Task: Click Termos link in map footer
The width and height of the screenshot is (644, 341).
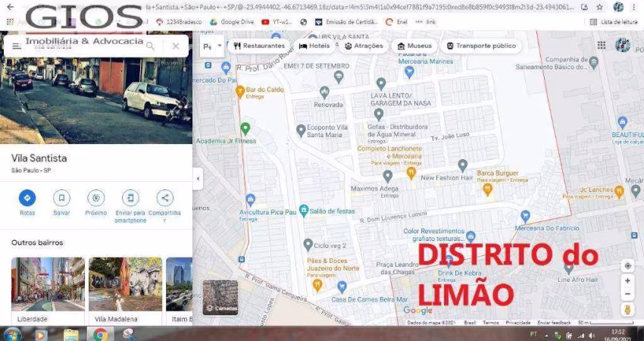Action: pos(490,323)
